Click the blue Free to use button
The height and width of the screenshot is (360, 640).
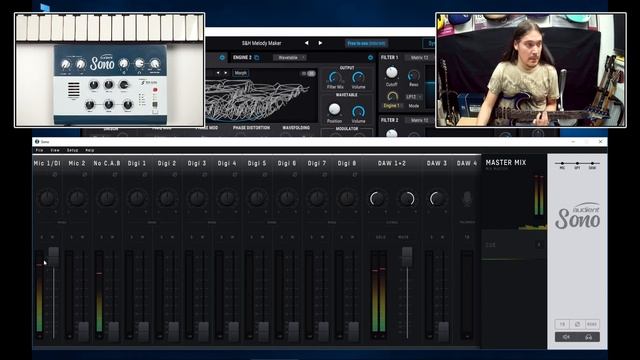pos(366,43)
